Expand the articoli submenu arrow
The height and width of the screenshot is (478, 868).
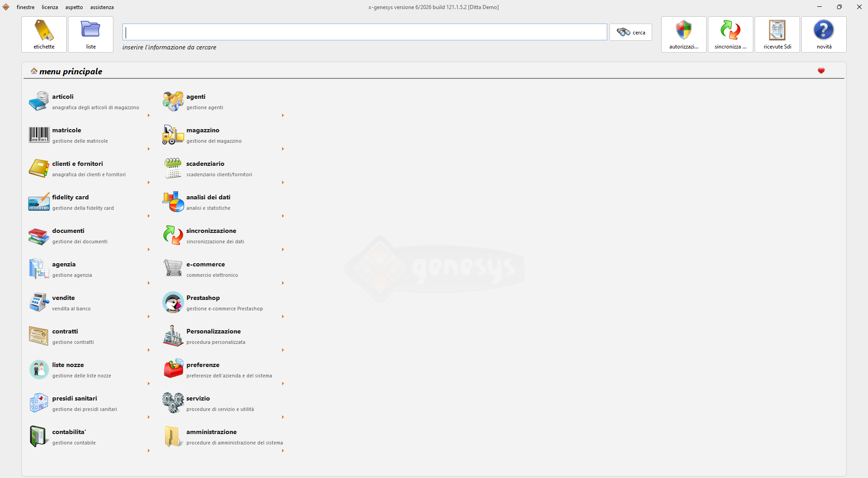[x=149, y=116]
